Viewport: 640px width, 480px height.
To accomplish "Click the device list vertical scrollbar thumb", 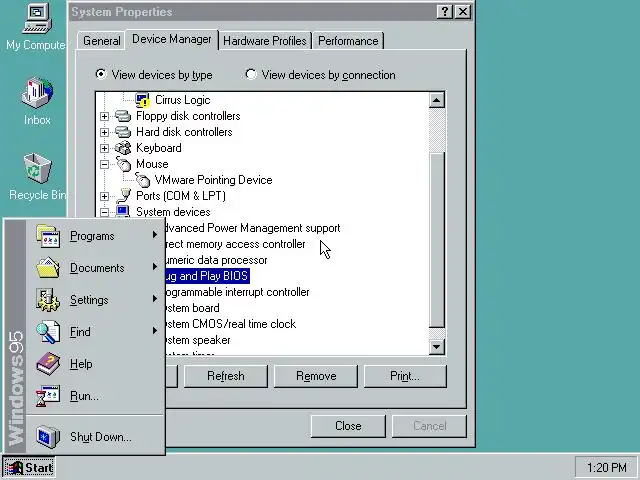I will (437, 240).
